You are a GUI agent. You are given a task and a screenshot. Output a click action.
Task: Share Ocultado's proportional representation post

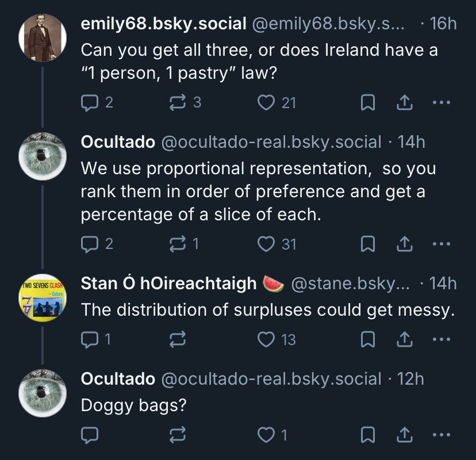click(404, 244)
